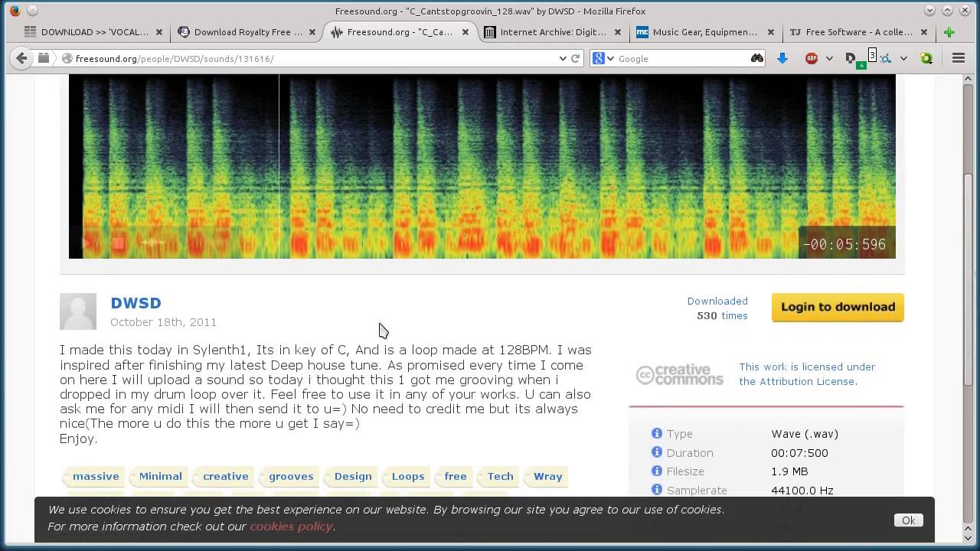The image size is (980, 551).
Task: Click info icon next to Samplerate
Action: (x=656, y=490)
